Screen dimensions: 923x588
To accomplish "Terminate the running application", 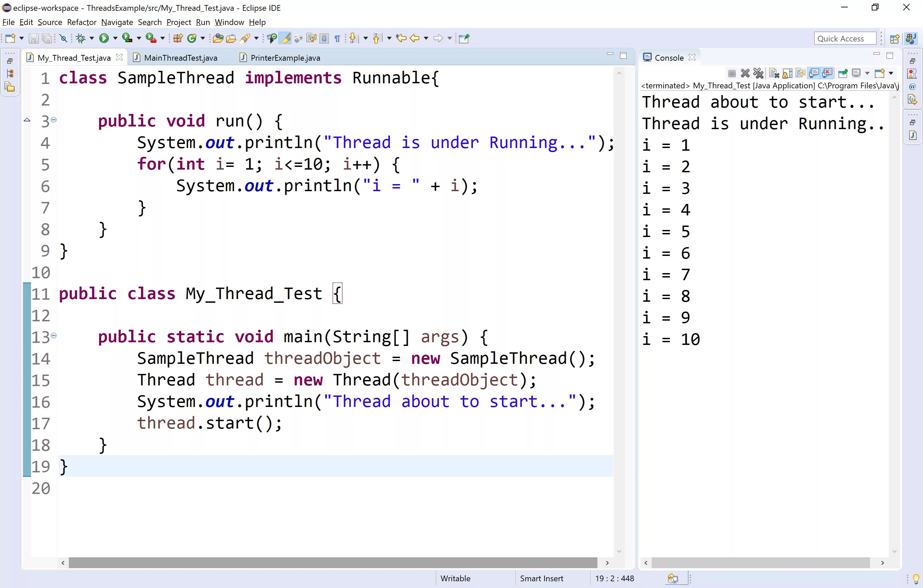I will pyautogui.click(x=731, y=73).
